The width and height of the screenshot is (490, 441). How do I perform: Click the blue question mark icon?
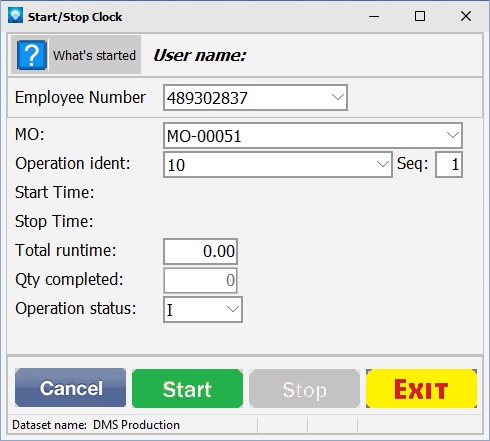32,55
